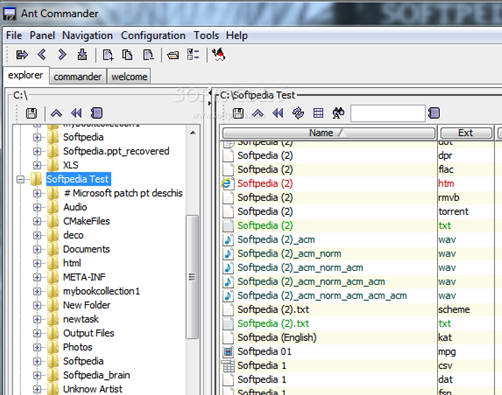Click the binoculars search icon
The height and width of the screenshot is (395, 502).
tap(338, 113)
